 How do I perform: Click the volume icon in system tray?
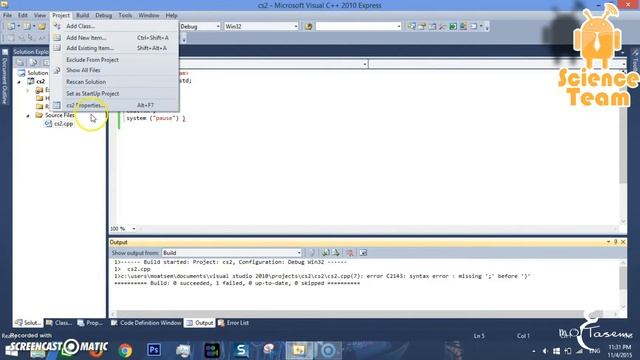coord(545,351)
